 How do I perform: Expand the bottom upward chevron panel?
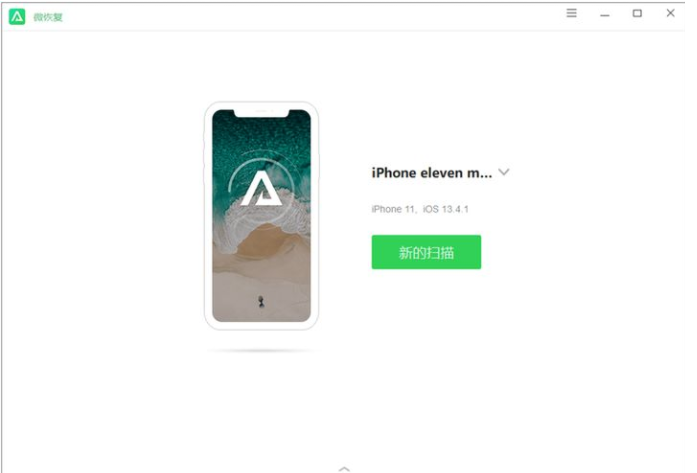point(344,469)
